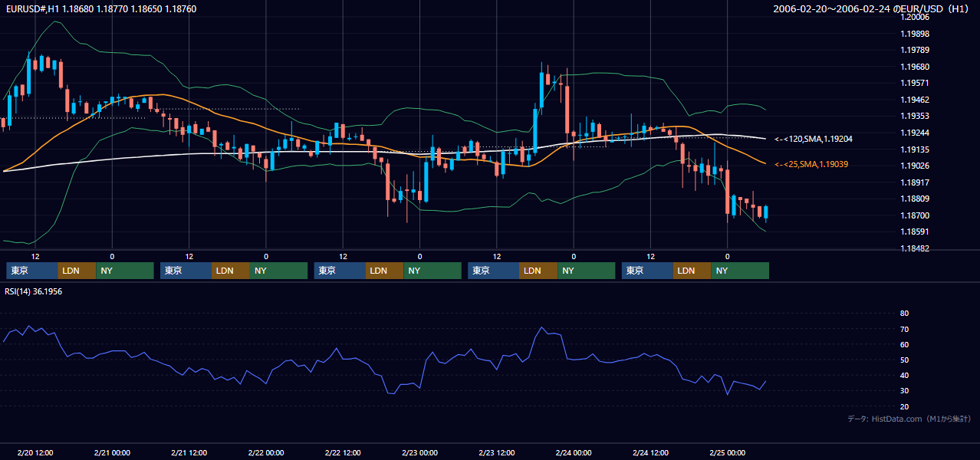Click the leftmost LDN session block
The image size is (980, 460).
[77, 271]
